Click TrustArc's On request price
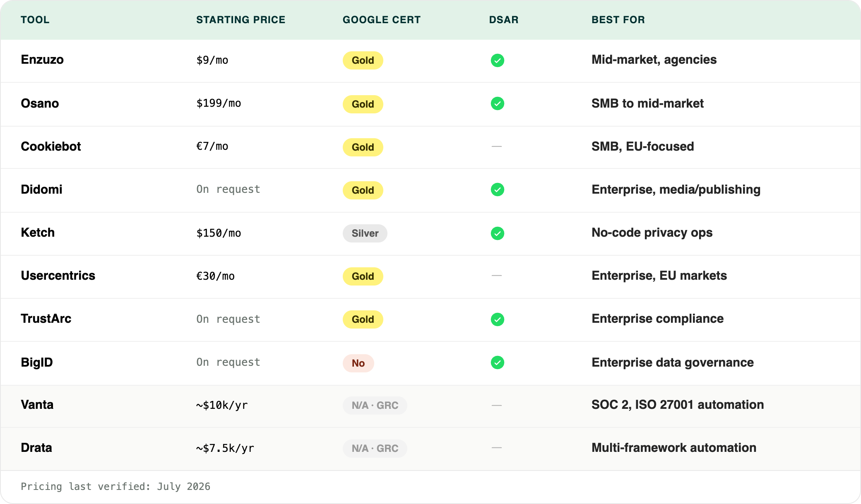The height and width of the screenshot is (504, 861). [228, 319]
